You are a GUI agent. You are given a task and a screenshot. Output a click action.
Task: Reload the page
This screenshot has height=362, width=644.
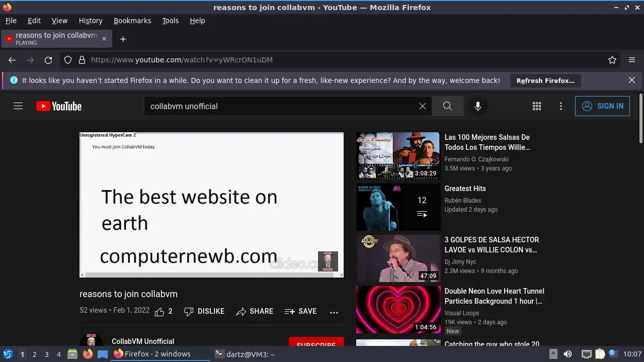pos(48,60)
